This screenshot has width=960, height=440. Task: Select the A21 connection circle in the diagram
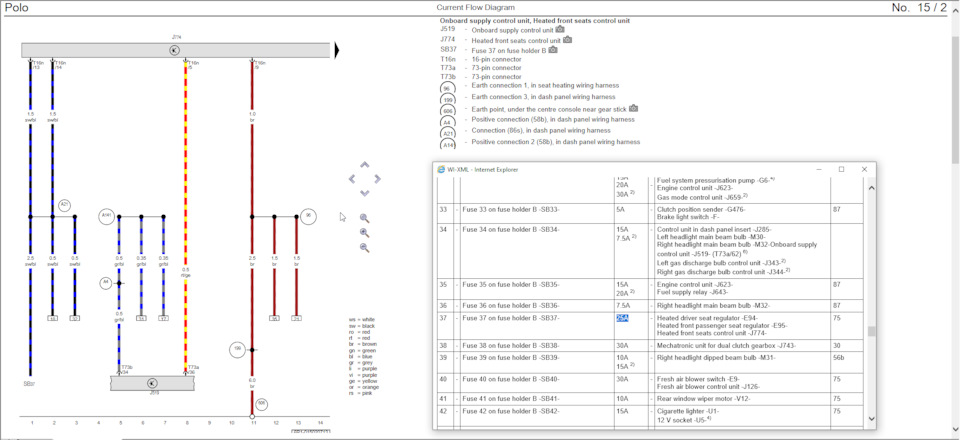coord(64,204)
